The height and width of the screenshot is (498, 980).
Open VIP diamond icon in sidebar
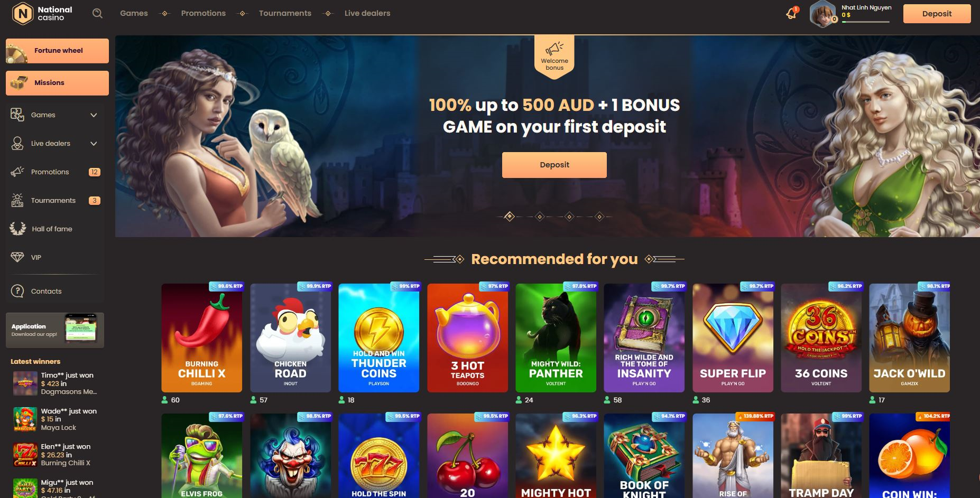click(17, 257)
